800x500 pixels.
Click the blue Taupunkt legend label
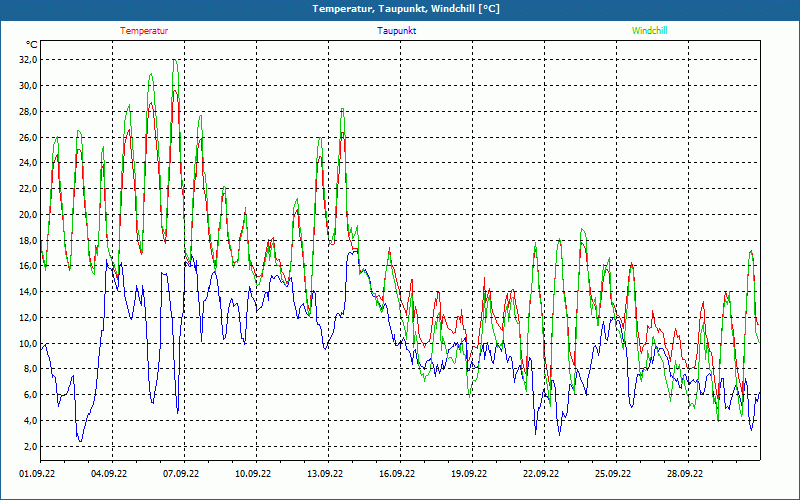(x=396, y=31)
